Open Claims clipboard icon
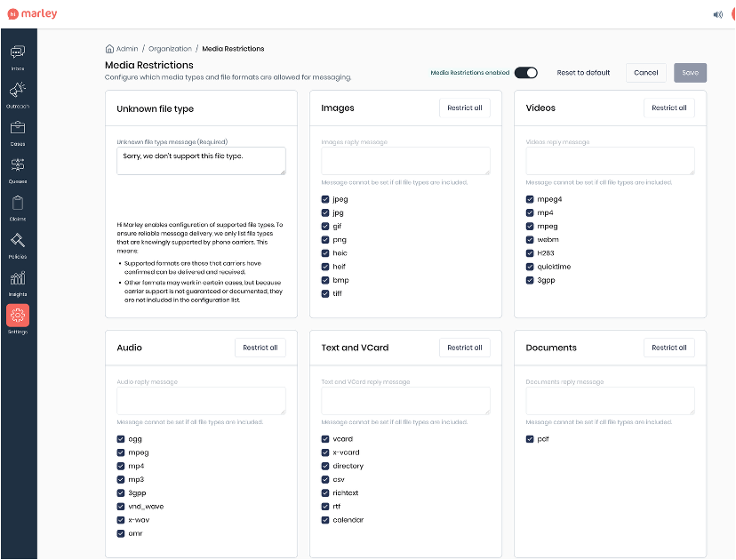 (x=18, y=205)
